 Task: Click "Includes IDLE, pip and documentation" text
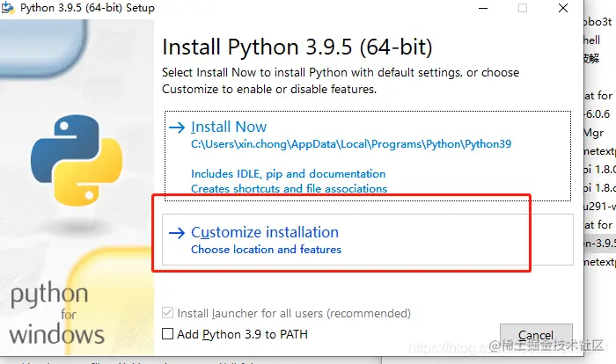pos(288,174)
